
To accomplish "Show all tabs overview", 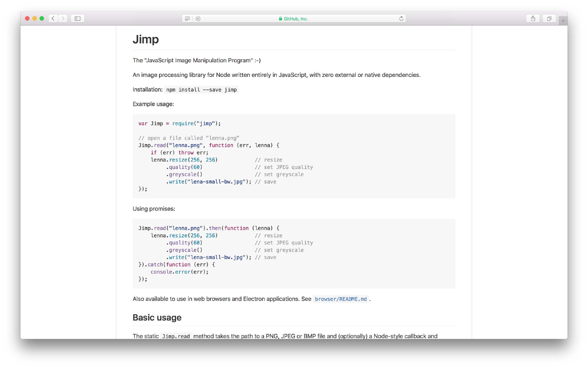I will [549, 18].
